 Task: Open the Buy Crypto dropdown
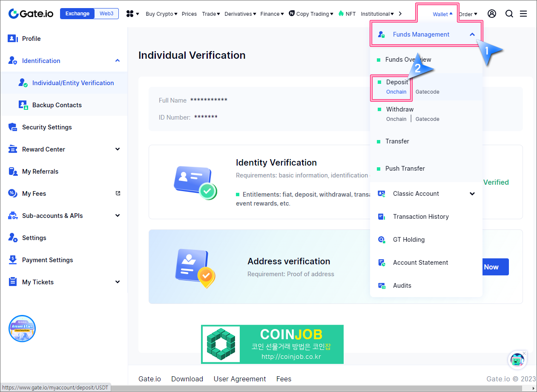pyautogui.click(x=161, y=14)
